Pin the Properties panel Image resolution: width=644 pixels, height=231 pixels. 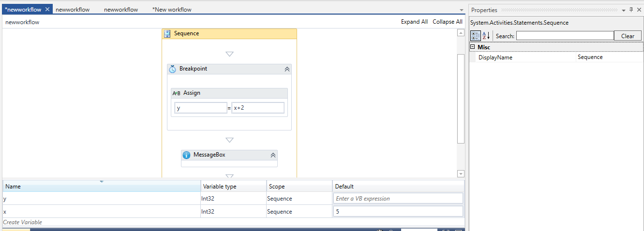631,10
